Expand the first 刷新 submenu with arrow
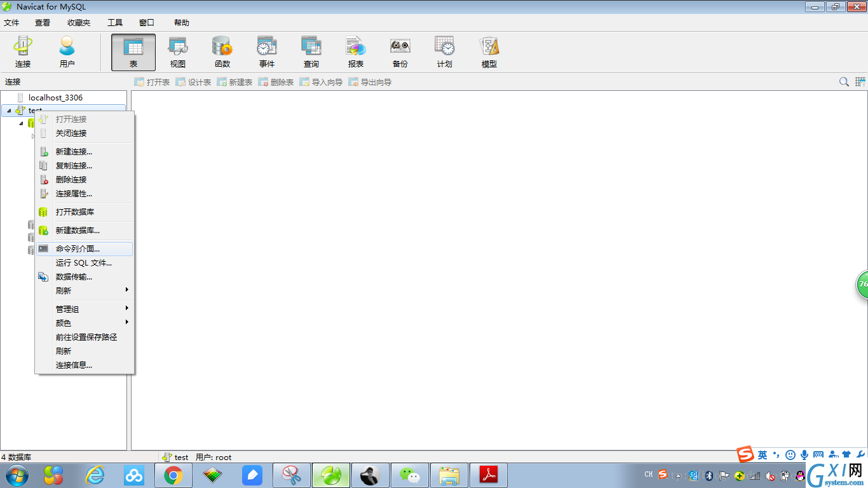This screenshot has height=488, width=868. [85, 291]
